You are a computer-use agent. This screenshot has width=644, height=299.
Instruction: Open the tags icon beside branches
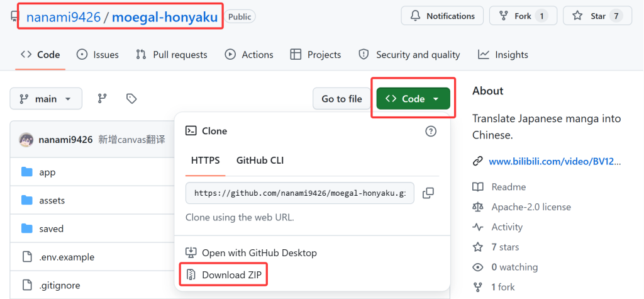pyautogui.click(x=131, y=99)
